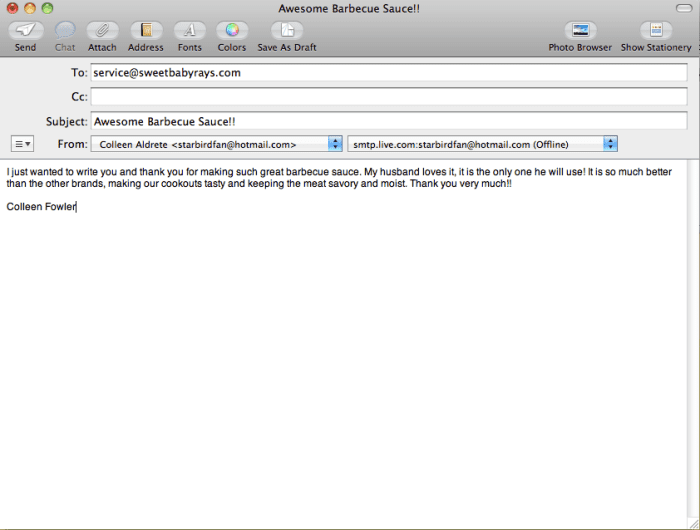
Task: Click the Subject text field
Action: coord(388,121)
